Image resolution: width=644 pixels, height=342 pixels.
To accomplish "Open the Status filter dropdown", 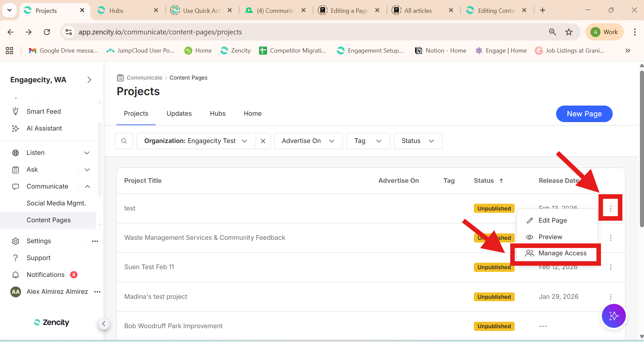I will [418, 141].
